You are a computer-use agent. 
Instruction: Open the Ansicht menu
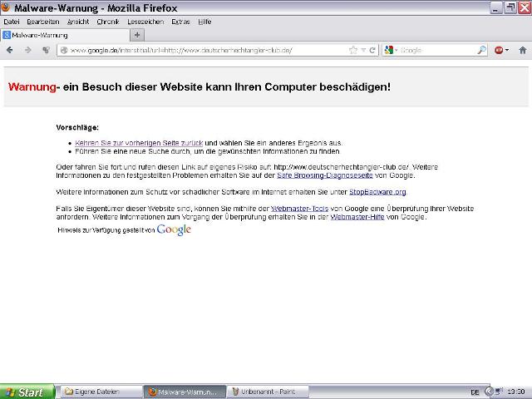pos(78,22)
